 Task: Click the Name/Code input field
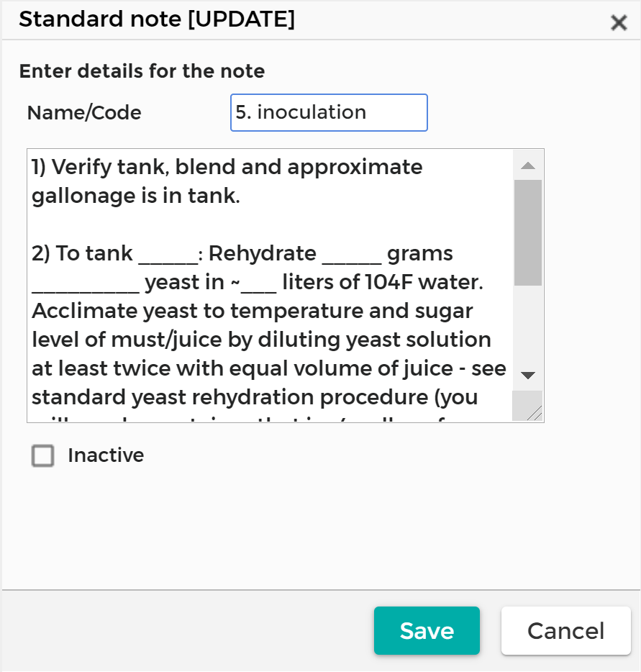(329, 113)
